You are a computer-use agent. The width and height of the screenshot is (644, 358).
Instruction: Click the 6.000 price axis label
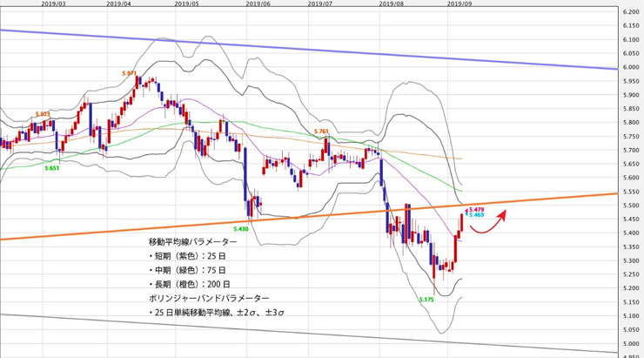(x=631, y=67)
